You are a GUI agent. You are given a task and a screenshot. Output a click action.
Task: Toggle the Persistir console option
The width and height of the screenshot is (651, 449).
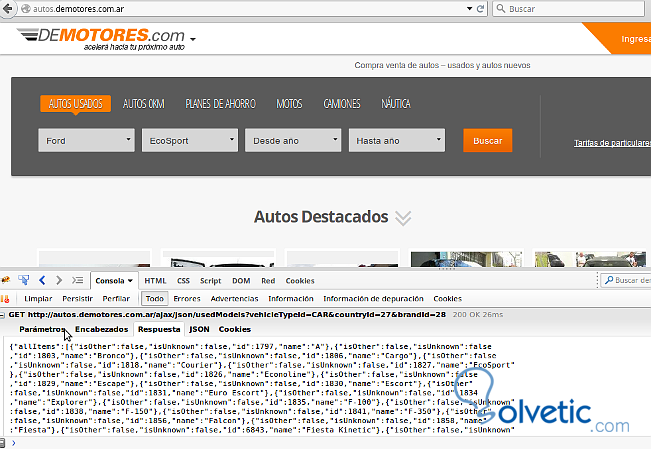pos(78,299)
